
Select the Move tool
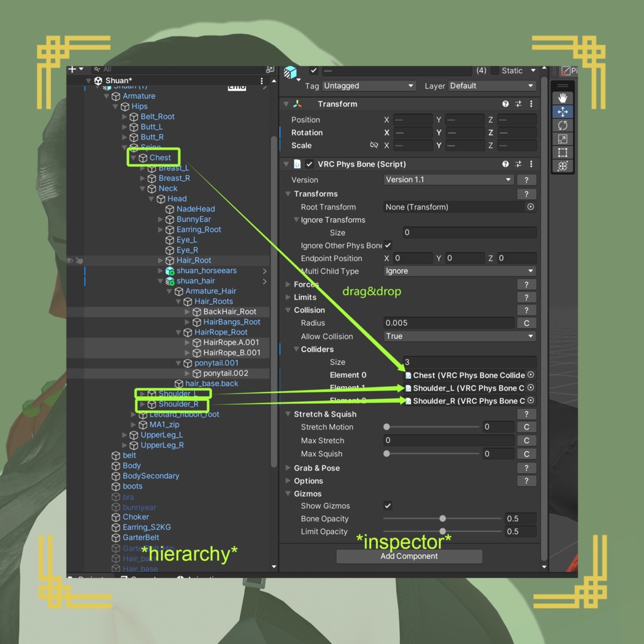(562, 112)
